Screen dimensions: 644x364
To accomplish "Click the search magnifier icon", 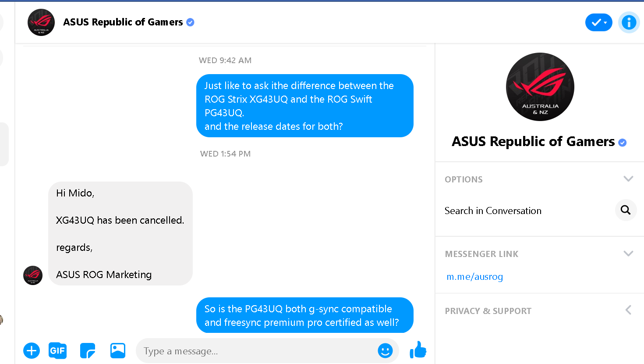I will pos(626,210).
